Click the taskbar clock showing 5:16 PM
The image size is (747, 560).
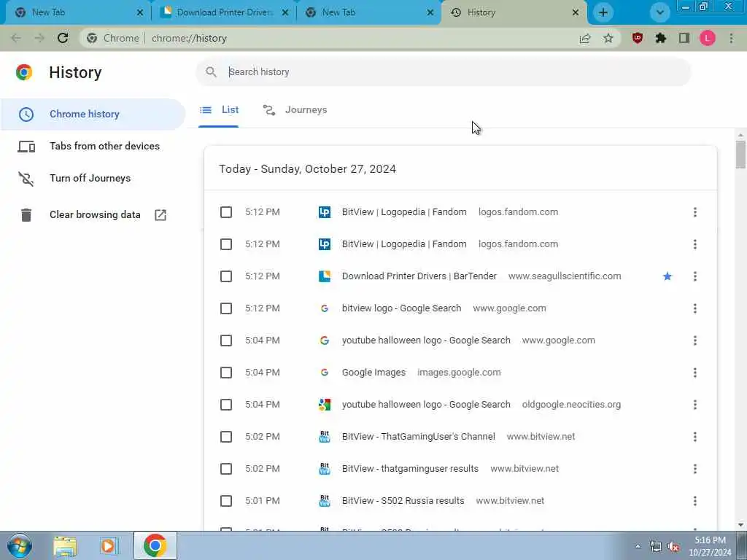click(710, 546)
